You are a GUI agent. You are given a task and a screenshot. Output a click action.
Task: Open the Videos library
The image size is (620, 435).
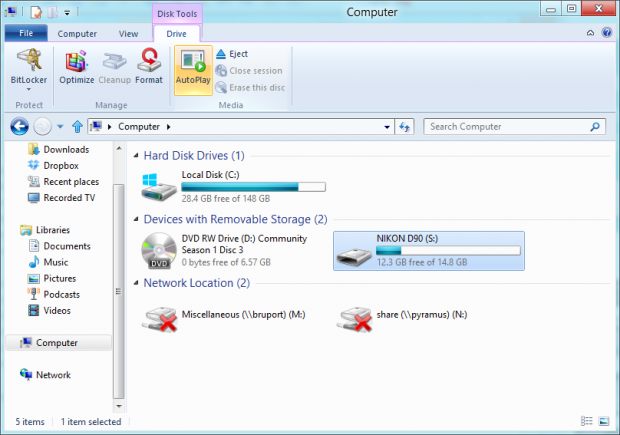click(x=49, y=311)
